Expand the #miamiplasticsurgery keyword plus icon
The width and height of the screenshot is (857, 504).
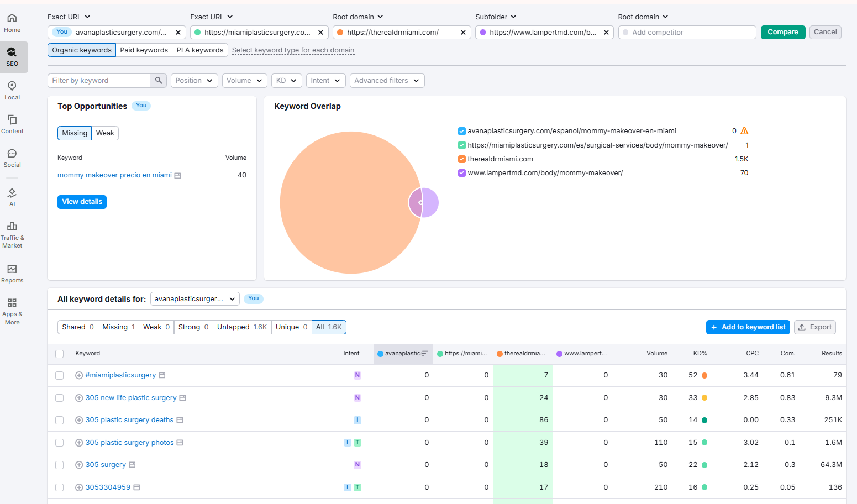pos(79,375)
